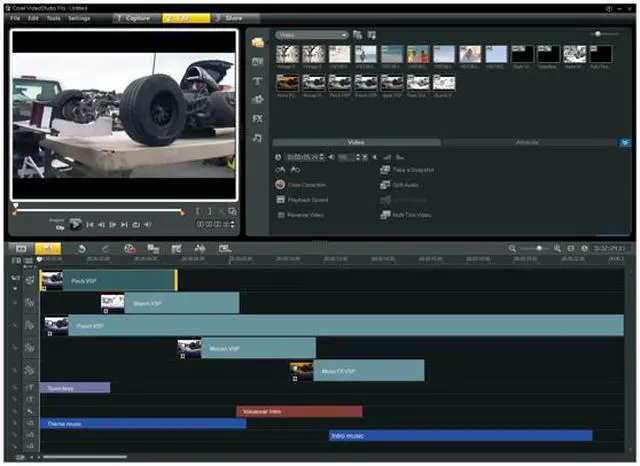Open the File menu
The width and height of the screenshot is (640, 466).
(15, 18)
